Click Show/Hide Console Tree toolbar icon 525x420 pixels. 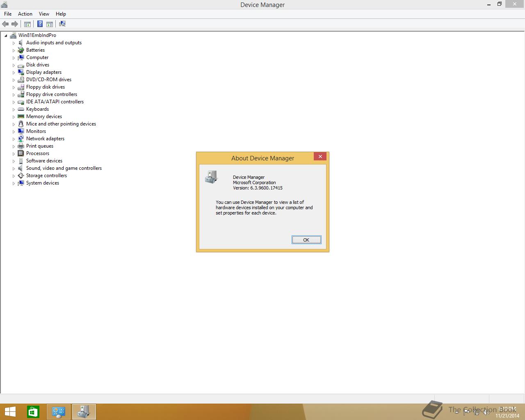(x=27, y=24)
